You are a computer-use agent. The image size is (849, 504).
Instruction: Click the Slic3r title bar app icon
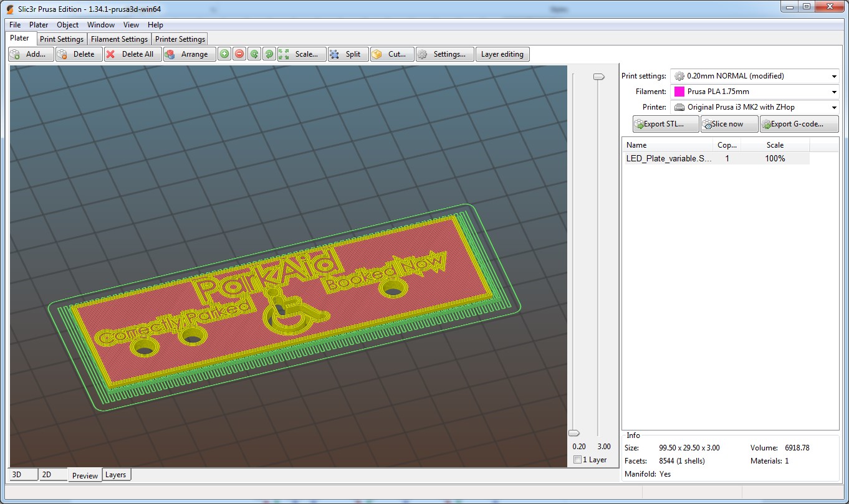[10, 10]
